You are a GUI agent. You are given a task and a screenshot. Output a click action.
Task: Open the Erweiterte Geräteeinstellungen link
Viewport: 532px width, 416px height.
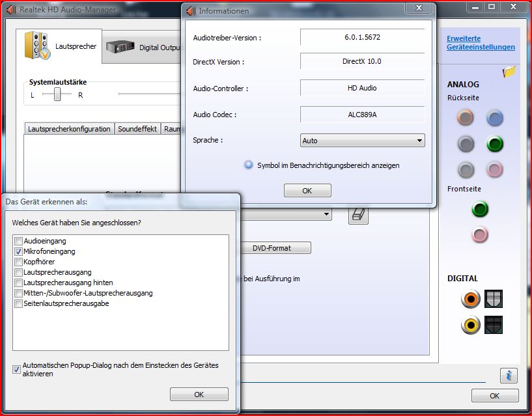pos(481,43)
